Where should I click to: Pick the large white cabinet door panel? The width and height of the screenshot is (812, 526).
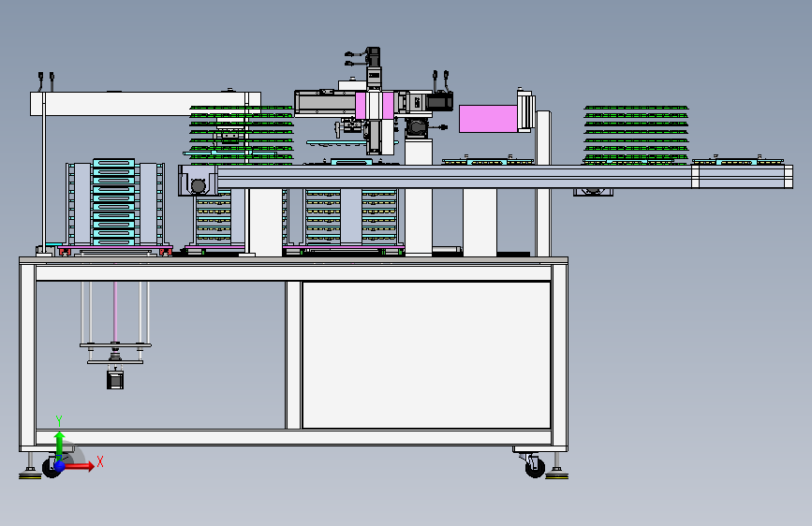point(426,355)
